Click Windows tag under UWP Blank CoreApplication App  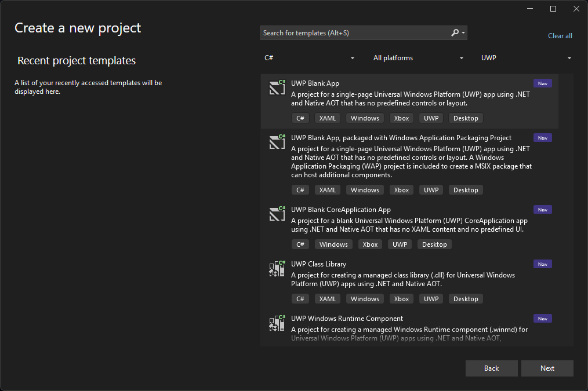334,244
